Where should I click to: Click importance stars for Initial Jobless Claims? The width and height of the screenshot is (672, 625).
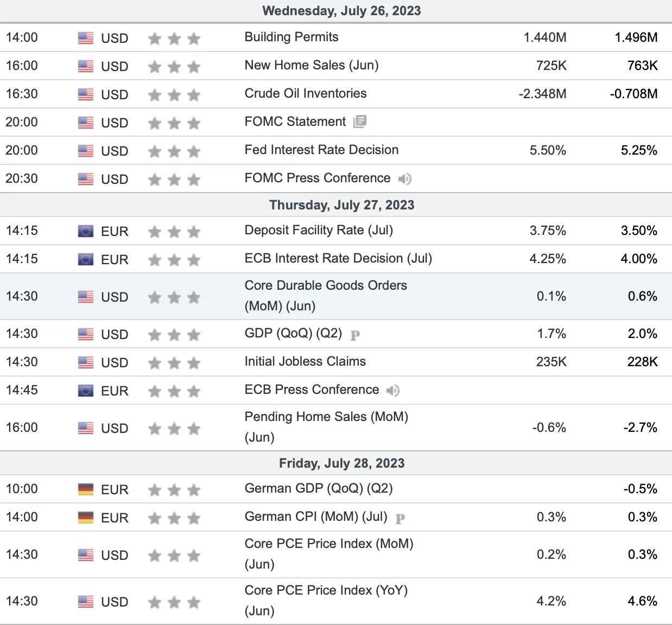(174, 363)
